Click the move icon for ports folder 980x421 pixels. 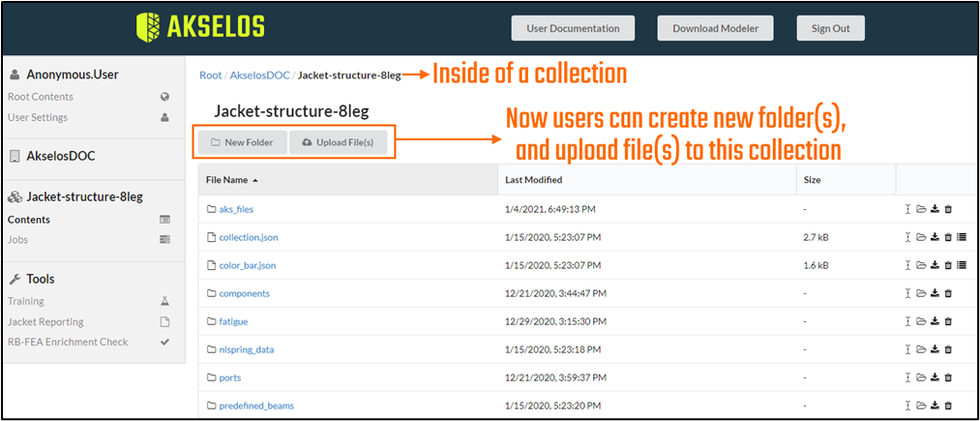921,377
